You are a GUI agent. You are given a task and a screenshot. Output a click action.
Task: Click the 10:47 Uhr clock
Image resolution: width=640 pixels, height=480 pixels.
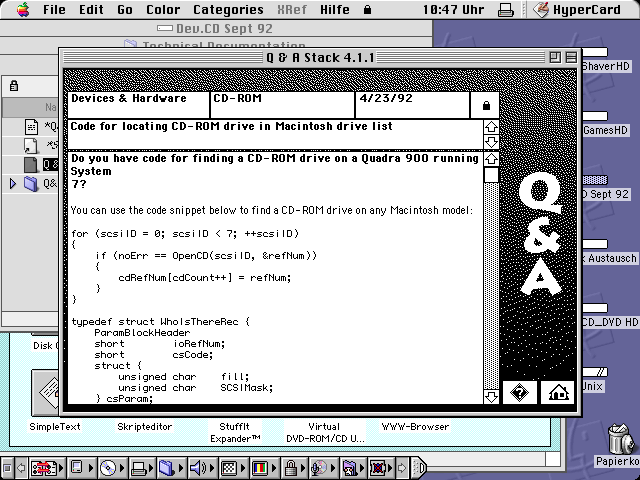click(x=453, y=9)
